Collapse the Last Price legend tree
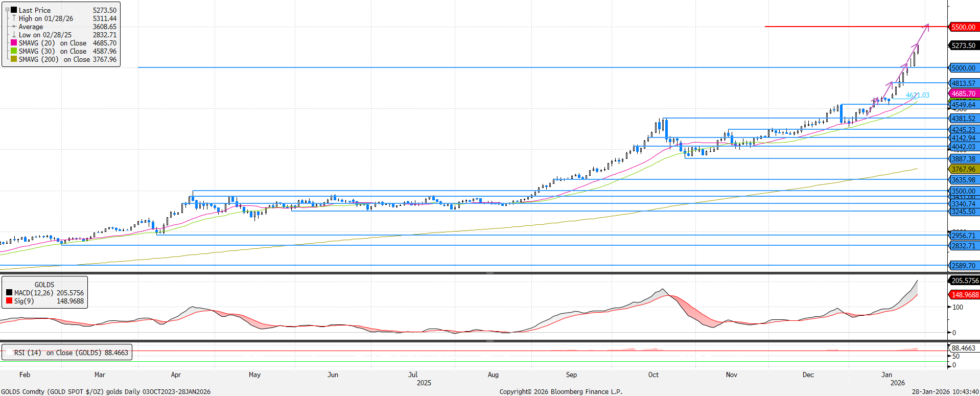The height and width of the screenshot is (396, 980). (x=7, y=10)
